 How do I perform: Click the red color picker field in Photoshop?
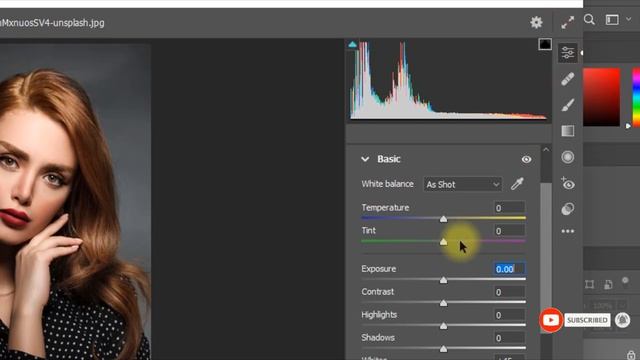coord(601,97)
